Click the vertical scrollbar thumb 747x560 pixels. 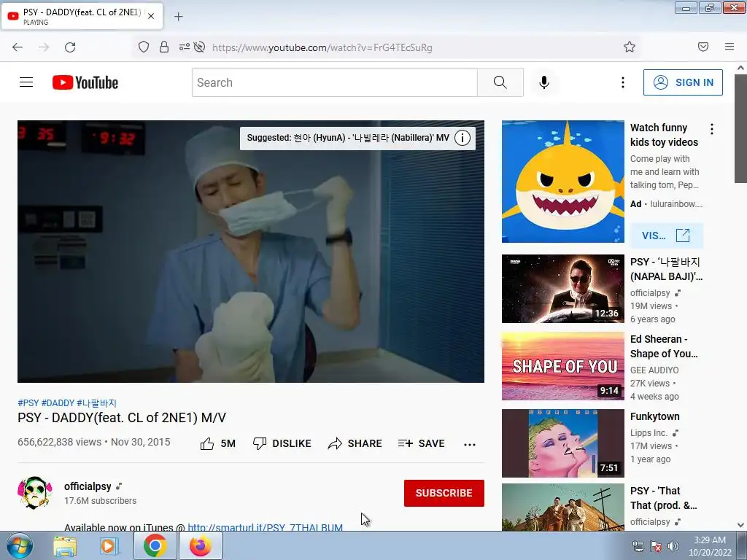click(740, 128)
